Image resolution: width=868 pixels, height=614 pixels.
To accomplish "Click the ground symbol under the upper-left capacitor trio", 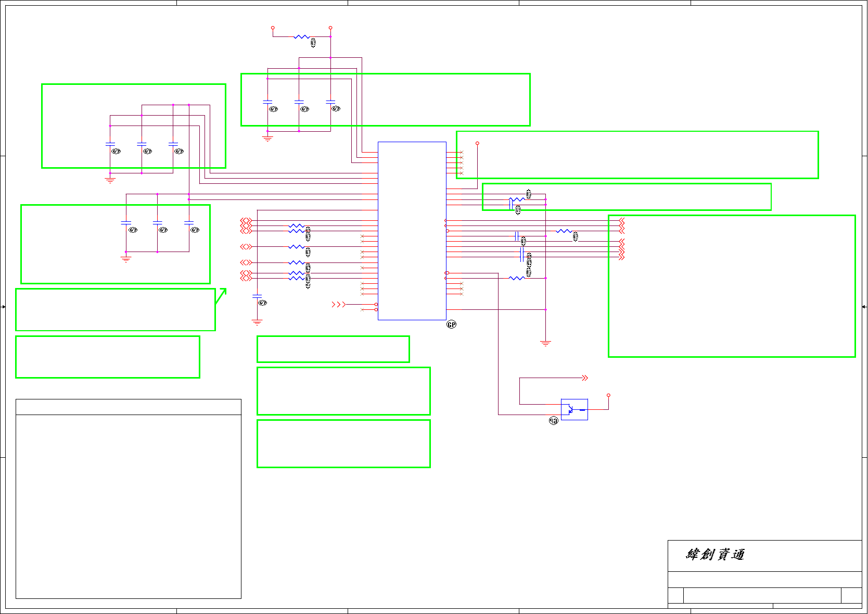I will [x=110, y=181].
